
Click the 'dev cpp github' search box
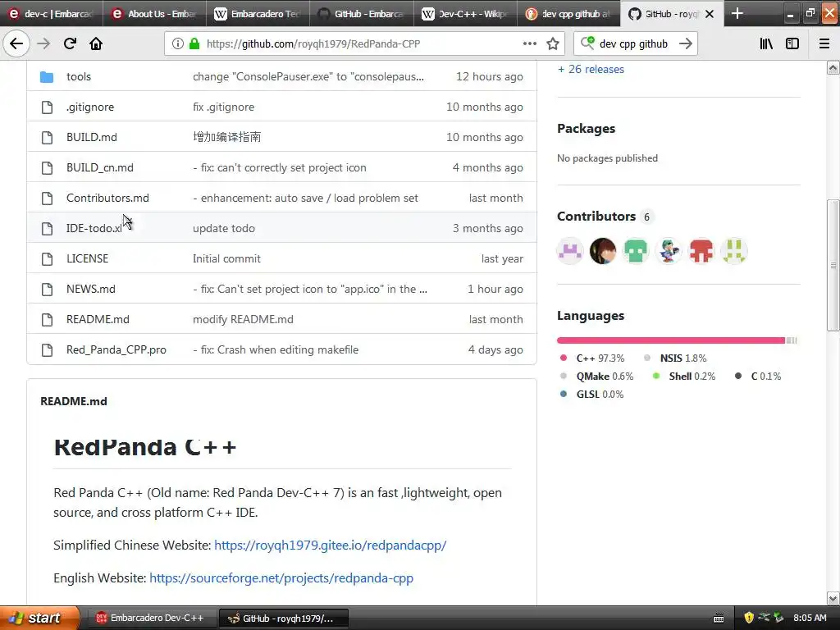[x=634, y=44]
